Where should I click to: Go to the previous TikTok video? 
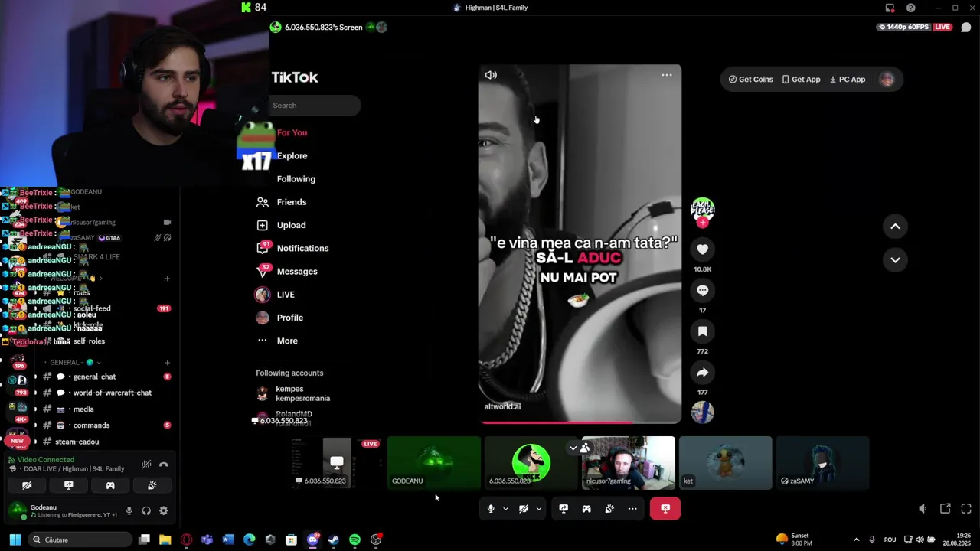coord(895,227)
